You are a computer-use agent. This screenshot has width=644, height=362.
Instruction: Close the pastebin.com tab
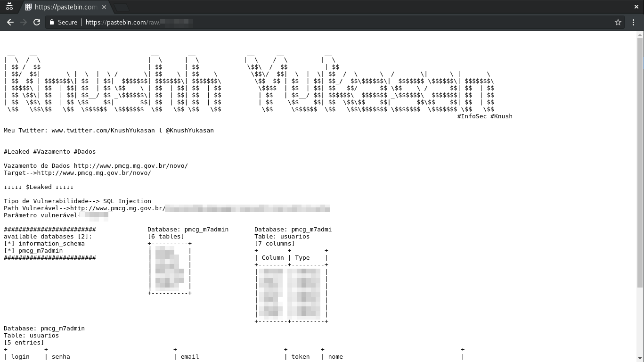(x=104, y=7)
